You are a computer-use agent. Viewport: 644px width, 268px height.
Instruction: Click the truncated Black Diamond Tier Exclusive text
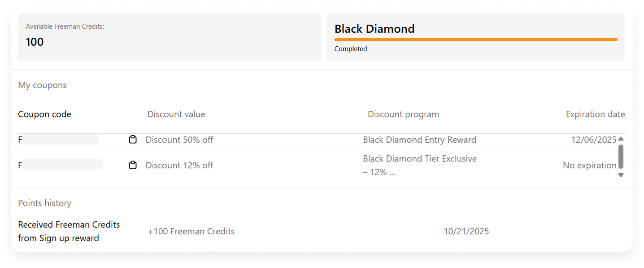[x=420, y=165]
